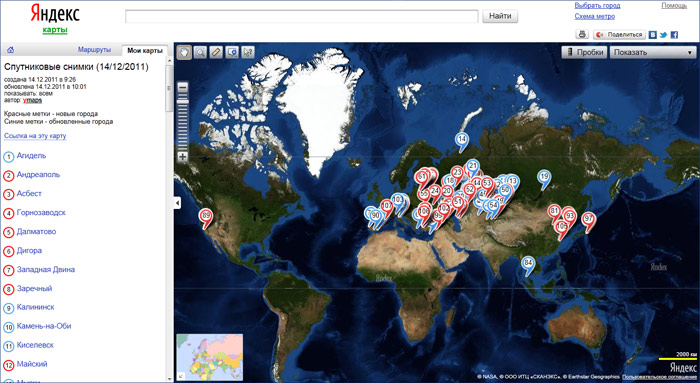Collapse the left sidebar panel arrow
700x383 pixels.
click(177, 203)
